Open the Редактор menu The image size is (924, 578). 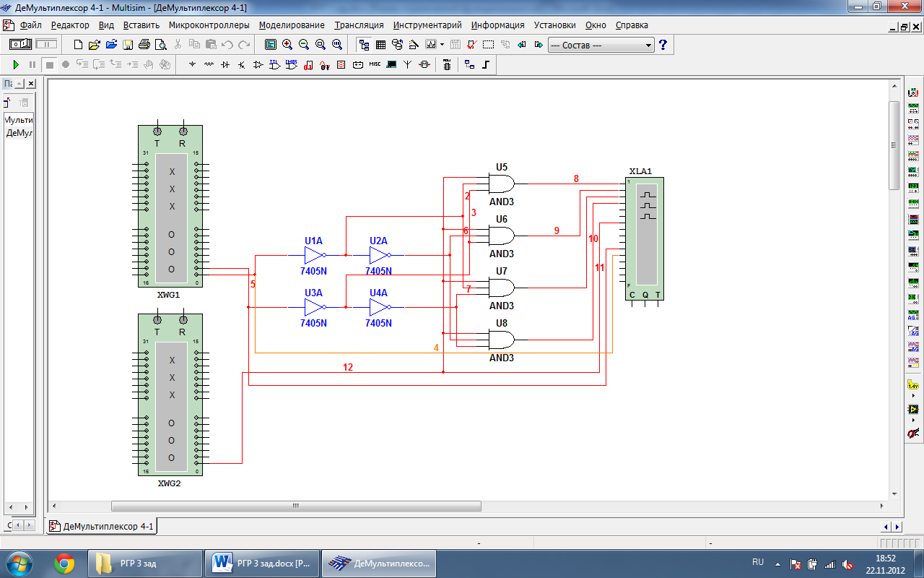point(71,25)
